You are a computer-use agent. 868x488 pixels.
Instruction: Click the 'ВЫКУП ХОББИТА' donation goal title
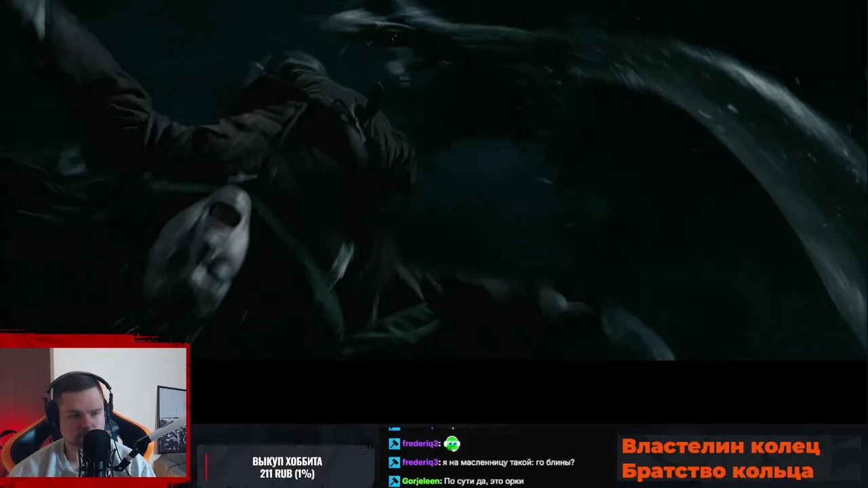(x=287, y=462)
